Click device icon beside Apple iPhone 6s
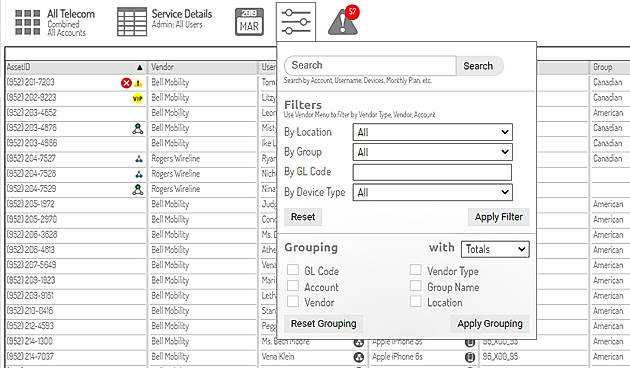630x368 pixels. (470, 357)
